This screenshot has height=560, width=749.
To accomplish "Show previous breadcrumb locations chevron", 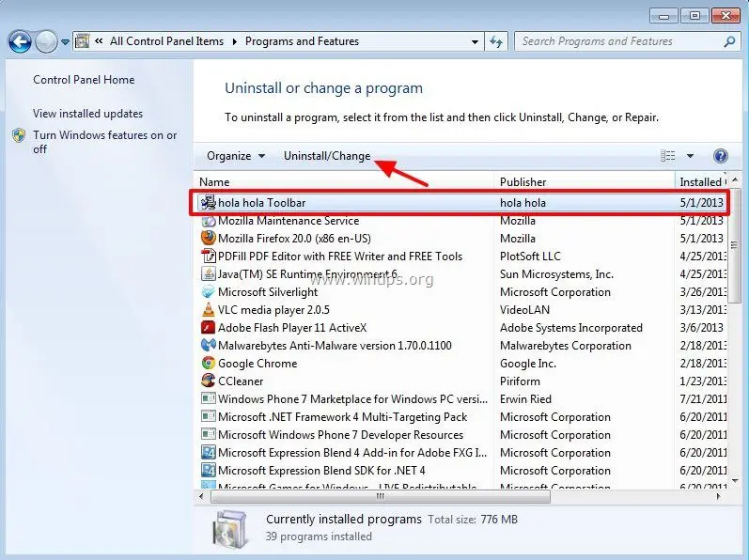I will (x=99, y=41).
